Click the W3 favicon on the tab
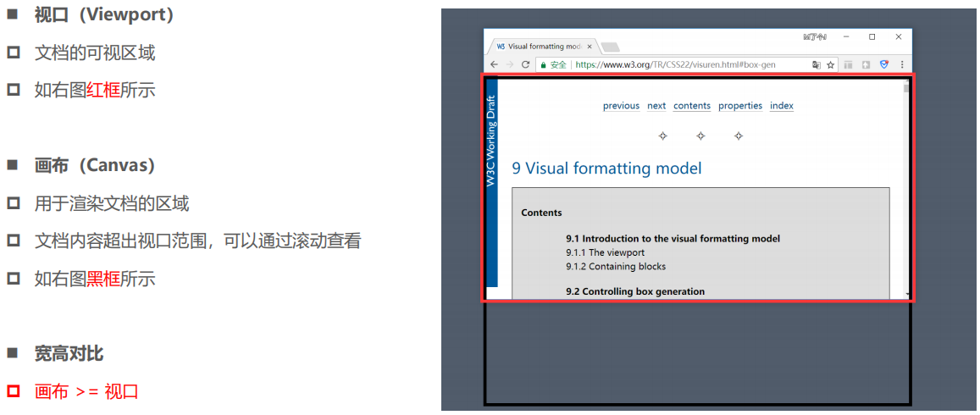This screenshot has width=980, height=415. point(501,47)
